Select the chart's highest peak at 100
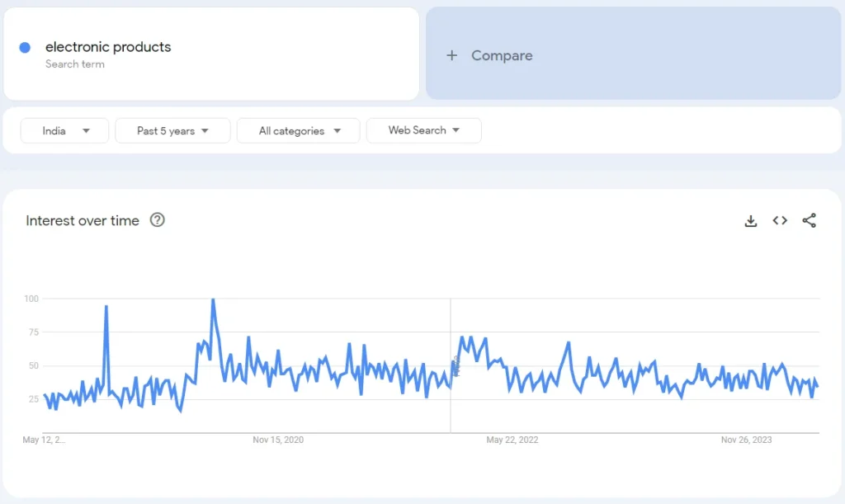The image size is (845, 504). click(213, 300)
